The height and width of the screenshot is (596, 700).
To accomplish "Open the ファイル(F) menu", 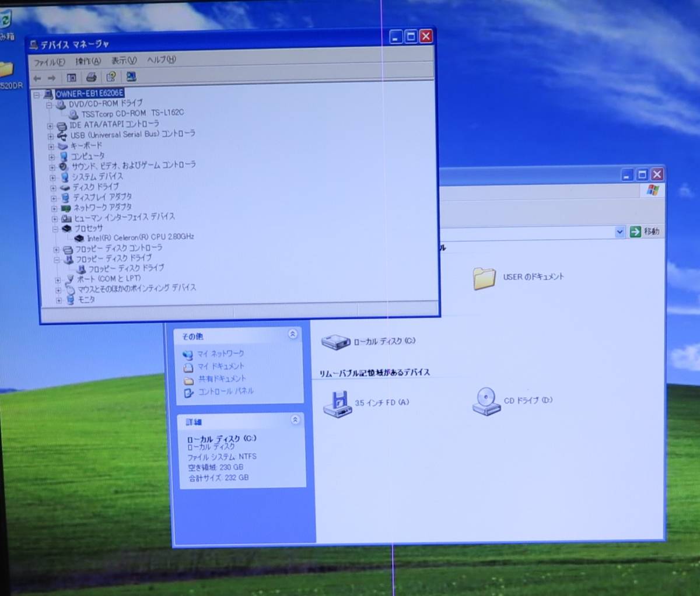I will tap(49, 62).
